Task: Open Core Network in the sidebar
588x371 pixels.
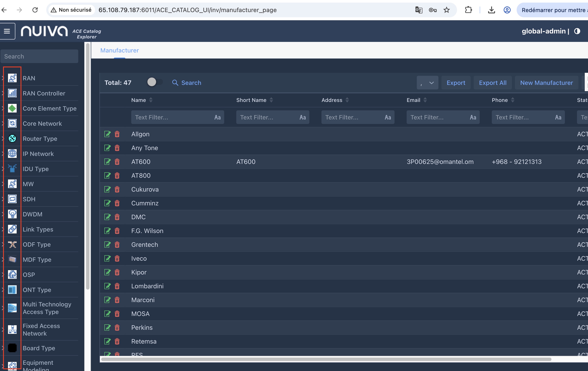Action: [x=42, y=124]
